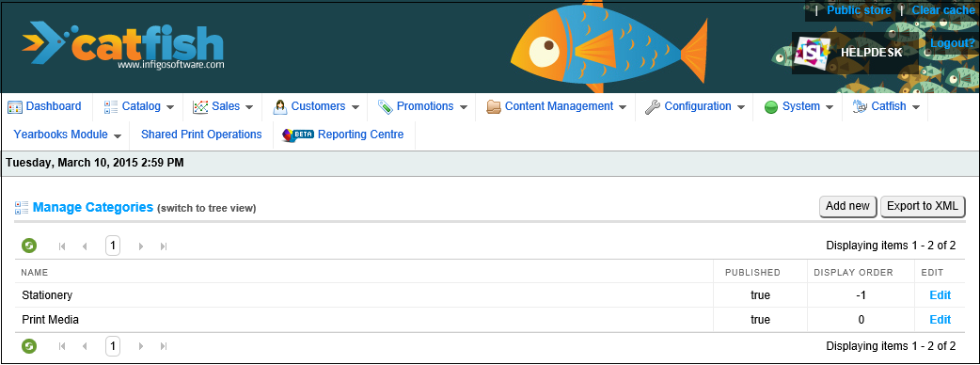The width and height of the screenshot is (980, 365).
Task: Open the Content Management menu
Action: (x=556, y=106)
